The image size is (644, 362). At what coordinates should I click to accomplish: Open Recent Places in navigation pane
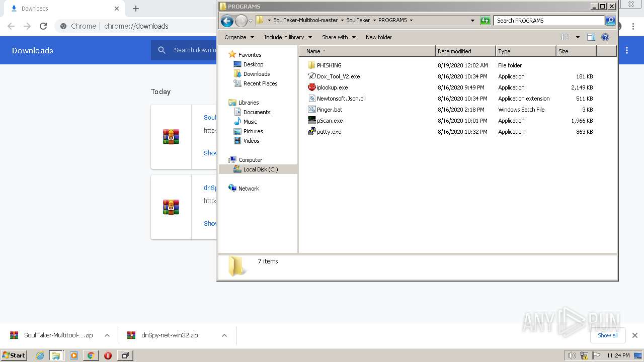[x=260, y=83]
